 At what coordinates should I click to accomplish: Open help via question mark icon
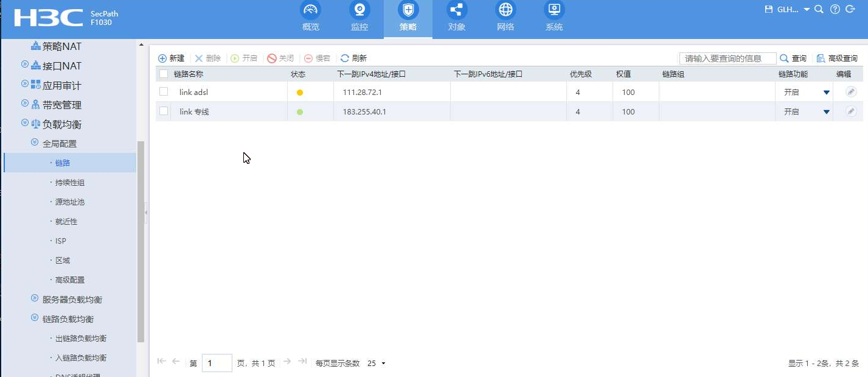pos(835,9)
